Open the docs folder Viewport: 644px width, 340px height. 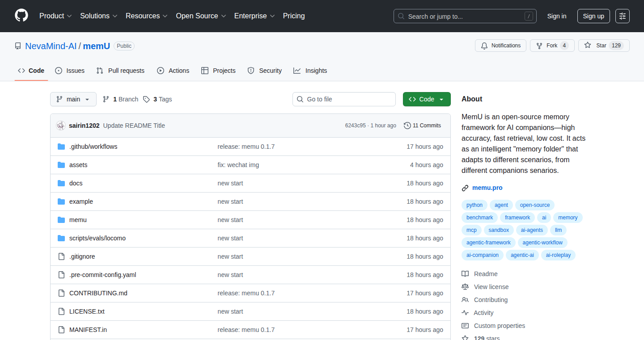76,183
